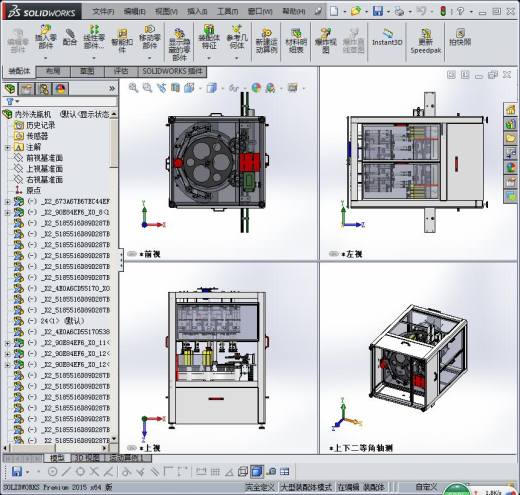This screenshot has height=495, width=520.
Task: Toggle the link views icon beside 前视 label
Action: click(x=132, y=254)
